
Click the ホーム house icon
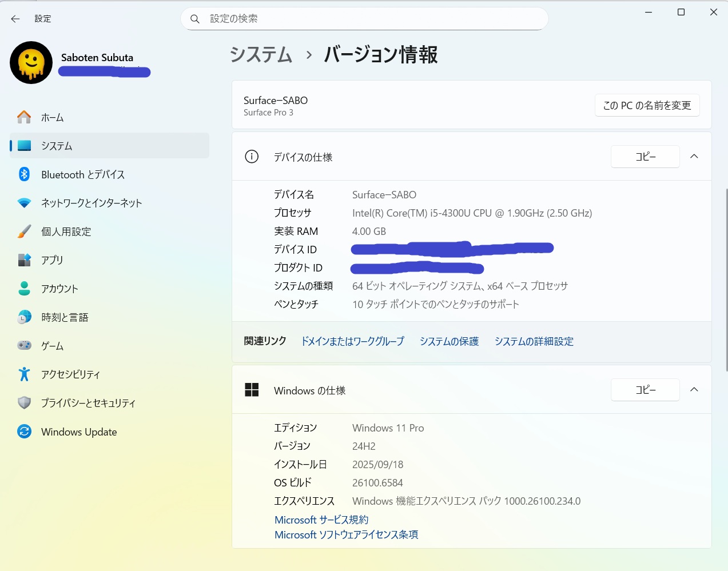click(x=24, y=117)
